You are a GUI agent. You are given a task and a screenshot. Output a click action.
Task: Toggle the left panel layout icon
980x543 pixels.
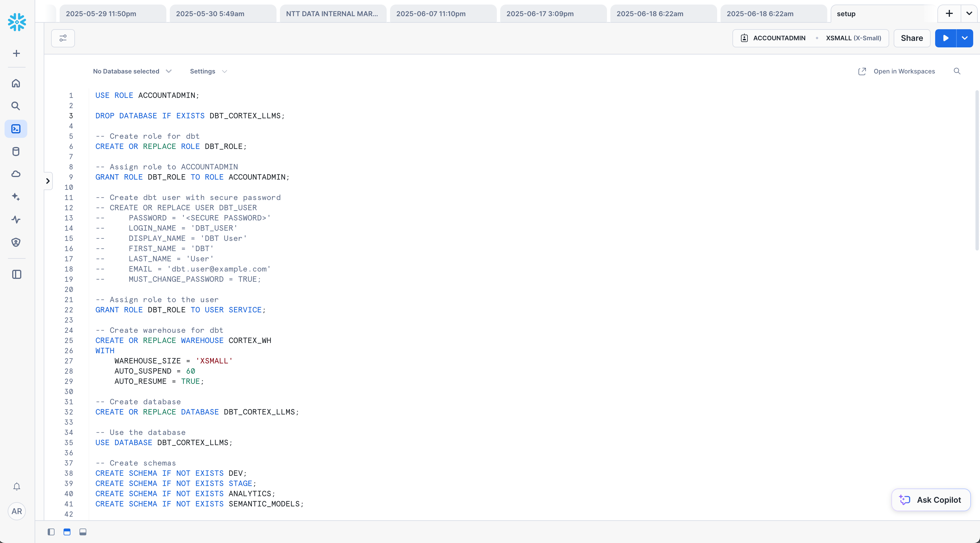[51, 532]
